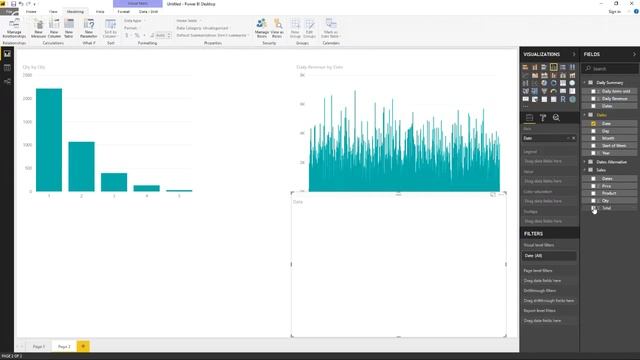The image size is (640, 360).
Task: Switch to the View ribbon tab
Action: point(53,11)
